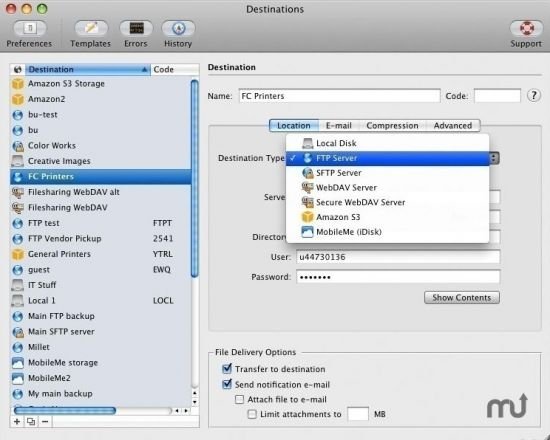
Task: Click the Main SFTP server icon
Action: [18, 332]
